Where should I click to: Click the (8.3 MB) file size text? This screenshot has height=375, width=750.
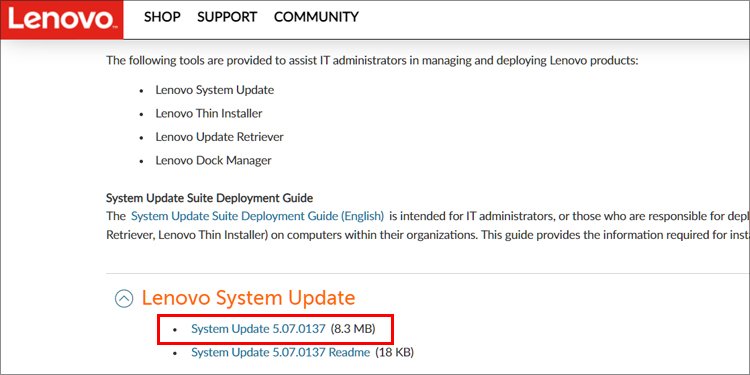click(x=353, y=329)
